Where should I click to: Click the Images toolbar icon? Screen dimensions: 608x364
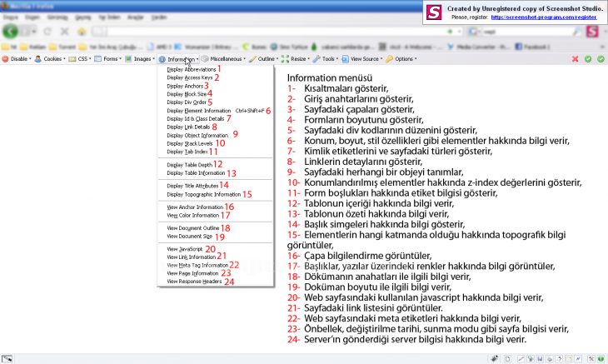point(129,59)
